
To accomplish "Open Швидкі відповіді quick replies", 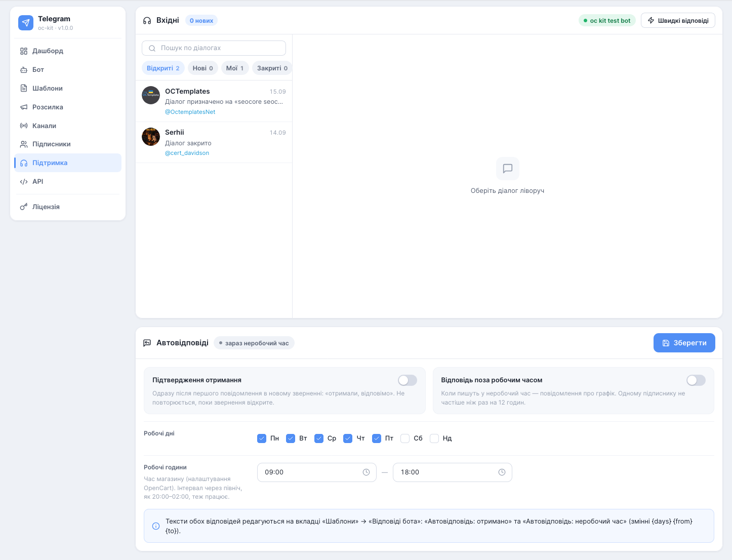I will coord(678,21).
